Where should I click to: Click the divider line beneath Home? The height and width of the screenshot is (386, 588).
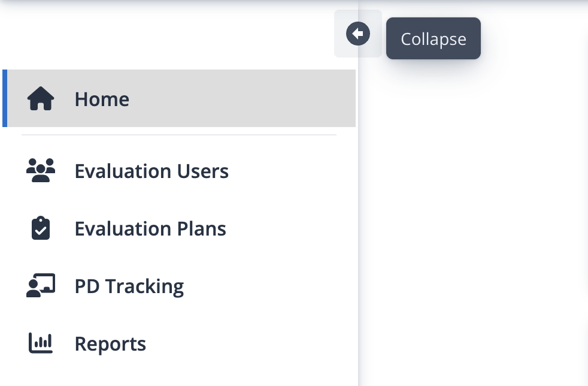point(179,134)
